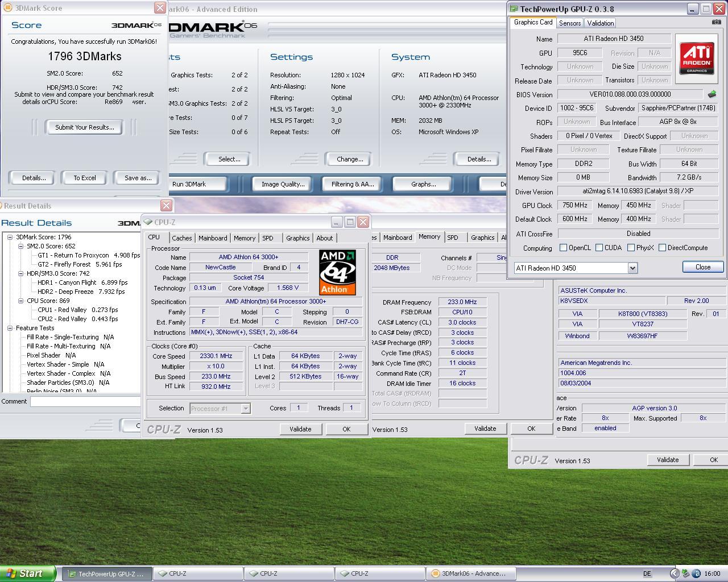Click the Core Speed 2330.1 MHz value
Screen dimensions: 728x582
coord(216,356)
